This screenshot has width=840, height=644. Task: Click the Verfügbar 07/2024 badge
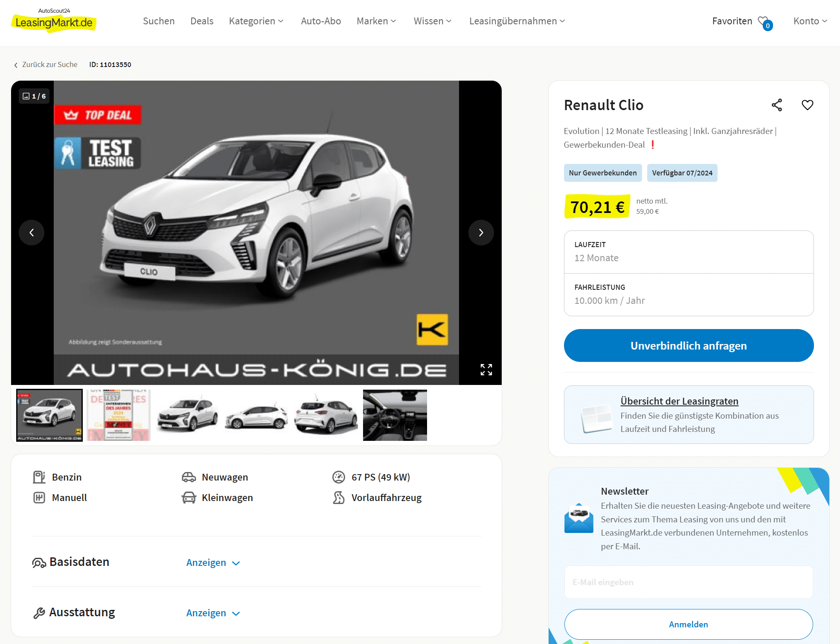point(682,173)
